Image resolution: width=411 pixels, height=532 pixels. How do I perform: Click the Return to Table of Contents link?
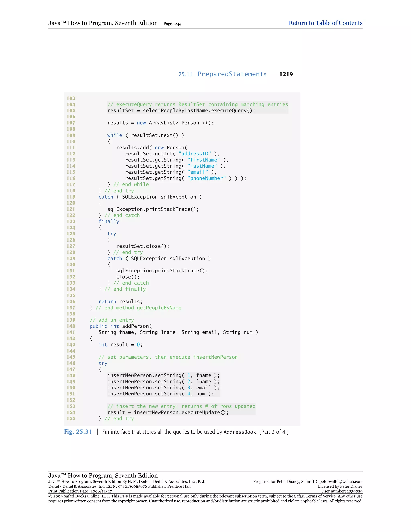[325, 23]
